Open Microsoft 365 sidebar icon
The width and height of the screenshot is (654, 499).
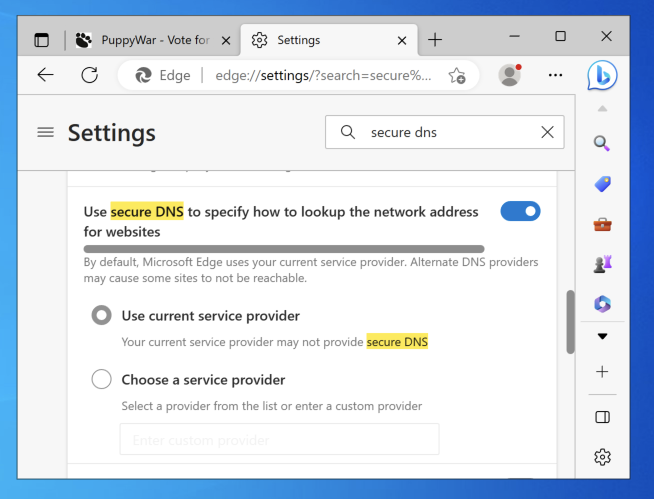[602, 304]
